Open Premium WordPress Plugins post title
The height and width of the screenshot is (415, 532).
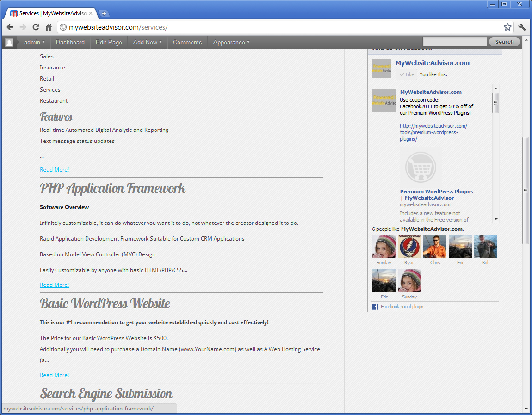(x=436, y=195)
